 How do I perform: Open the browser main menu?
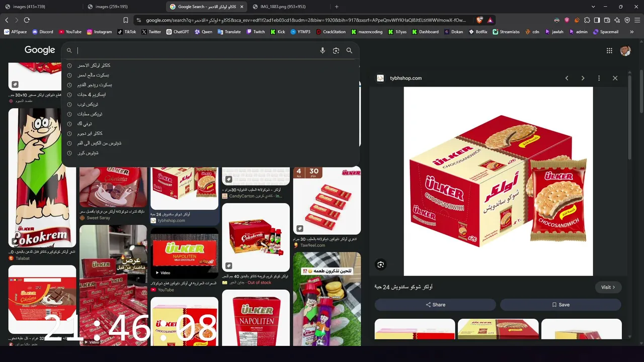637,20
